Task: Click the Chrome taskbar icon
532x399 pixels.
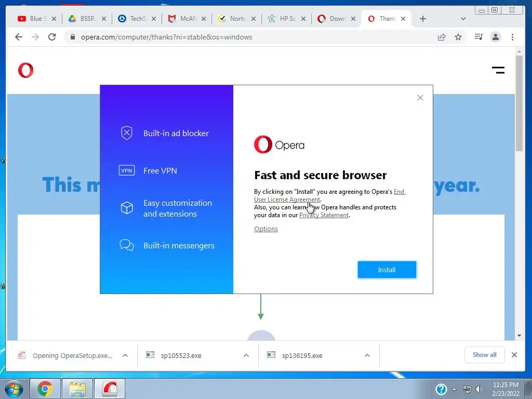Action: [45, 389]
